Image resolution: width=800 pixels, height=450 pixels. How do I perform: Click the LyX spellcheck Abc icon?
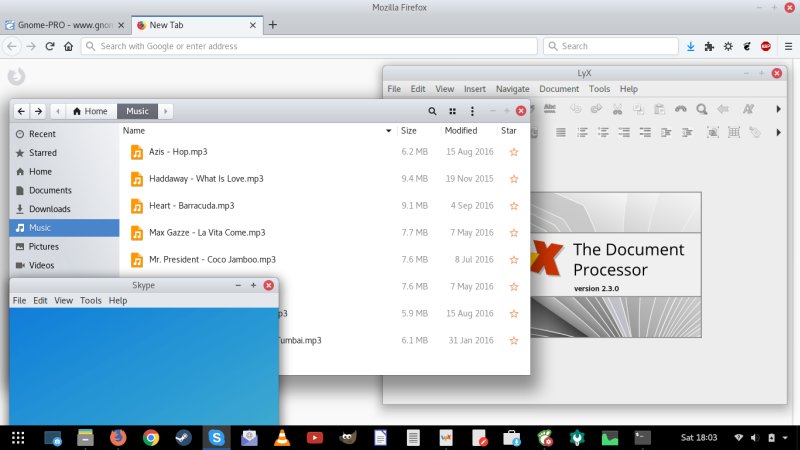(x=549, y=109)
